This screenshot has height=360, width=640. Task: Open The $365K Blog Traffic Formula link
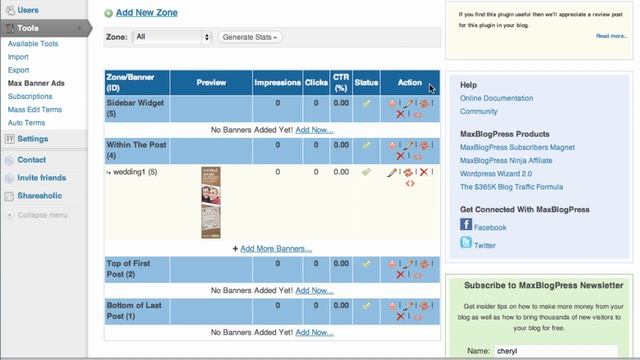pyautogui.click(x=511, y=187)
